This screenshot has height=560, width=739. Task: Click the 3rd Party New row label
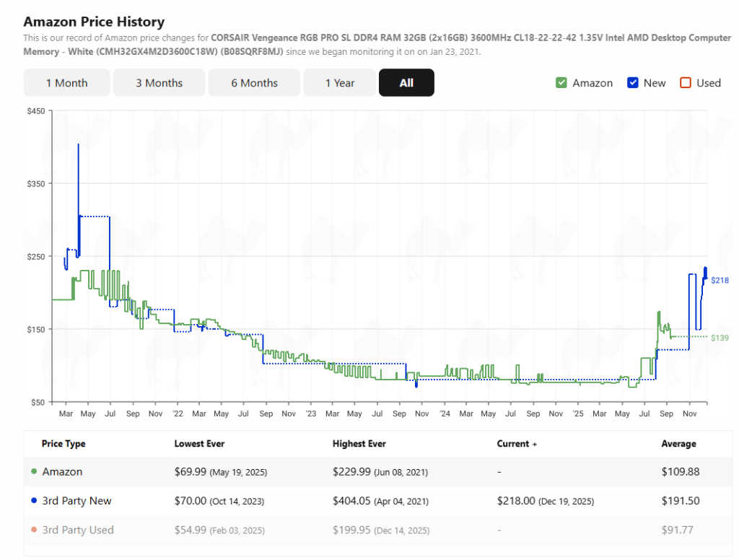[76, 501]
